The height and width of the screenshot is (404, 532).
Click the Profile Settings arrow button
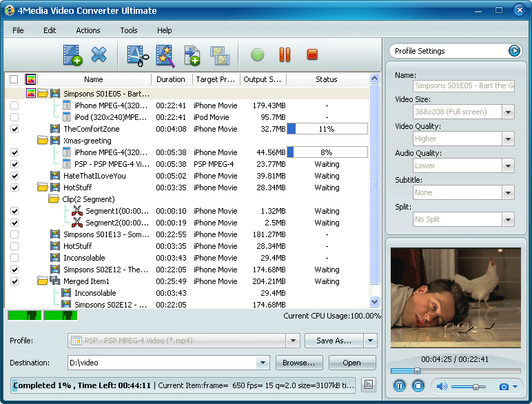tap(514, 51)
